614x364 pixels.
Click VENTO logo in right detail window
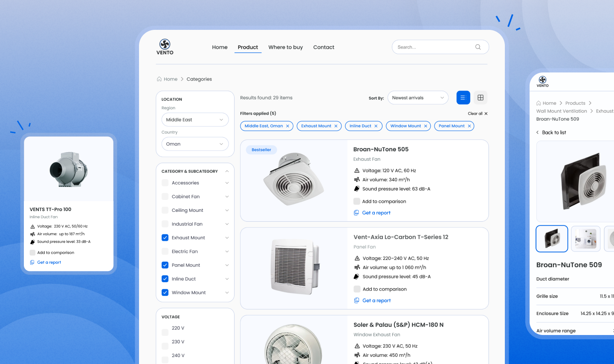tap(543, 81)
